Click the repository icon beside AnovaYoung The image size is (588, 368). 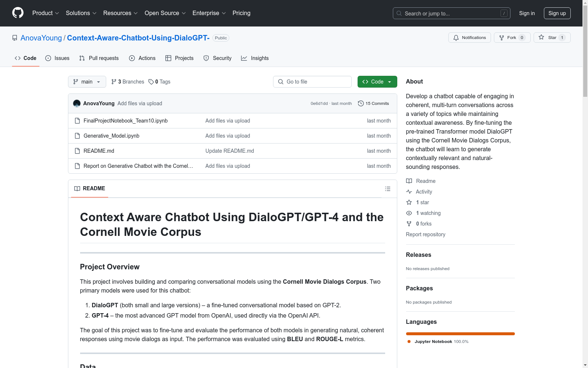[x=15, y=38]
